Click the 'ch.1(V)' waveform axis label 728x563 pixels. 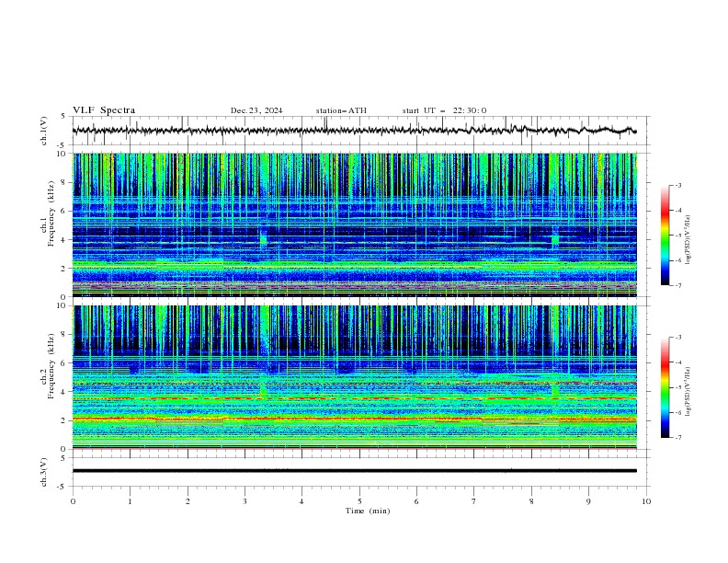click(x=44, y=131)
